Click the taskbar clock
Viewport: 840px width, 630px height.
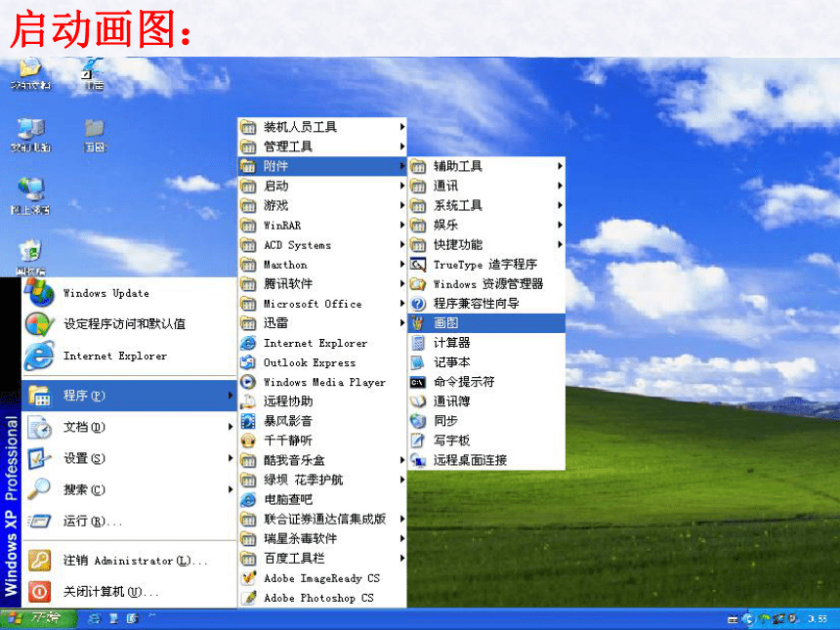point(819,618)
